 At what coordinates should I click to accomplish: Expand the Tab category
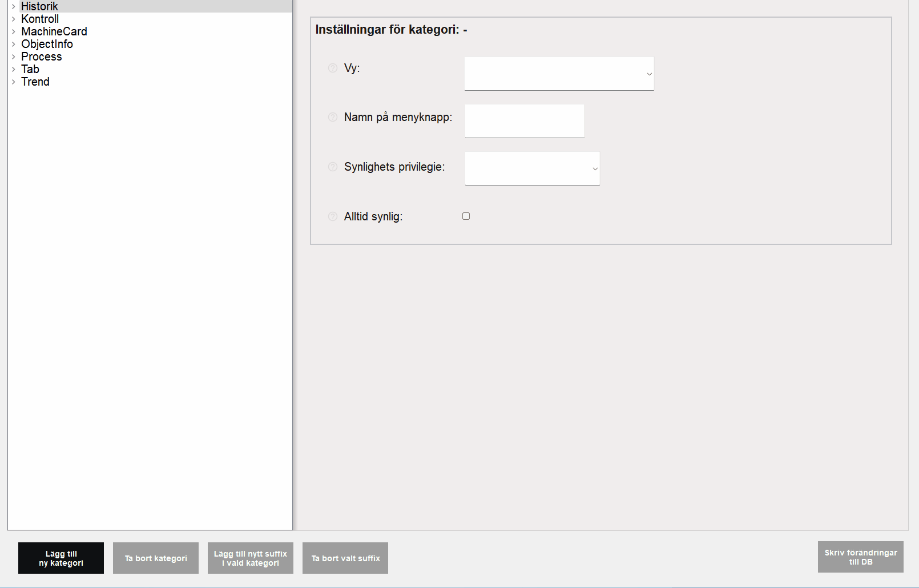click(14, 69)
